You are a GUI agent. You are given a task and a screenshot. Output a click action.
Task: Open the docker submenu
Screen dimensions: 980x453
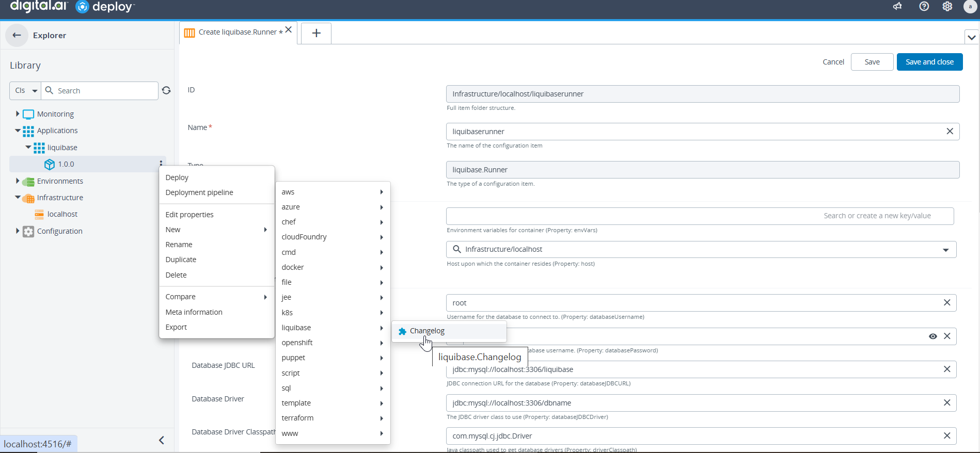coord(333,267)
